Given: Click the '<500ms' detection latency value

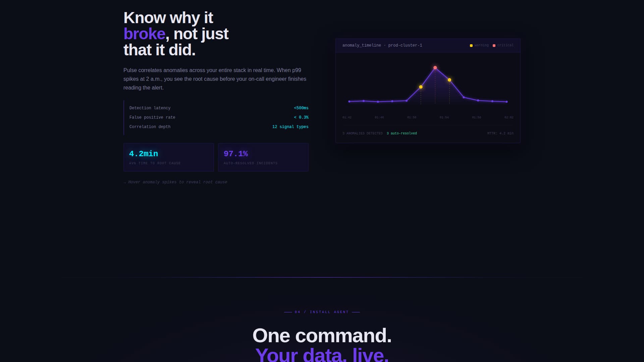Looking at the screenshot, I should [301, 108].
